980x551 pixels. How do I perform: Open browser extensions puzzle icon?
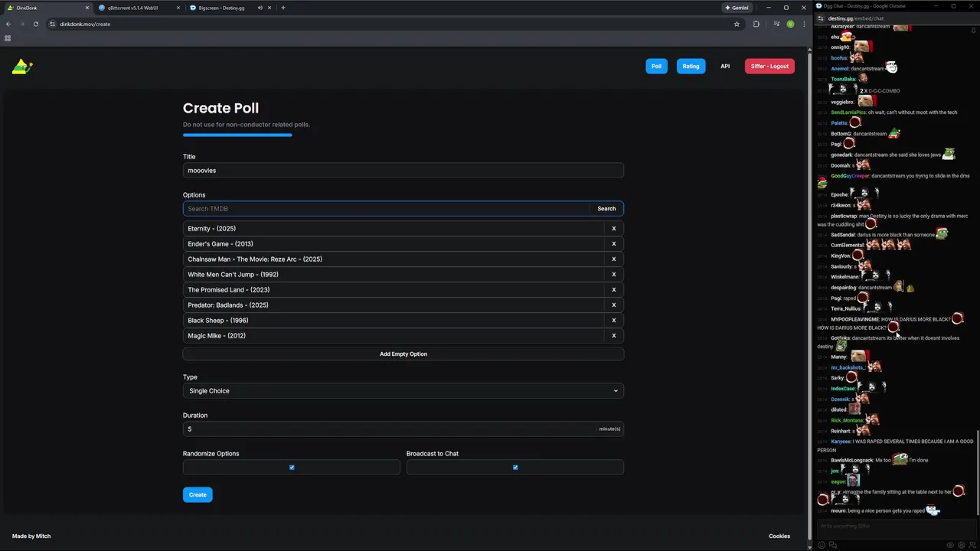756,24
